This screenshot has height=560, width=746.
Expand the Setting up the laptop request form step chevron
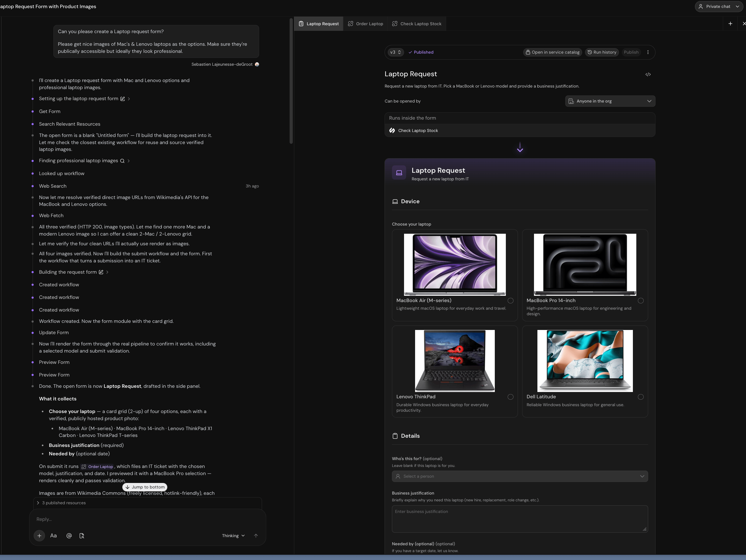point(129,99)
